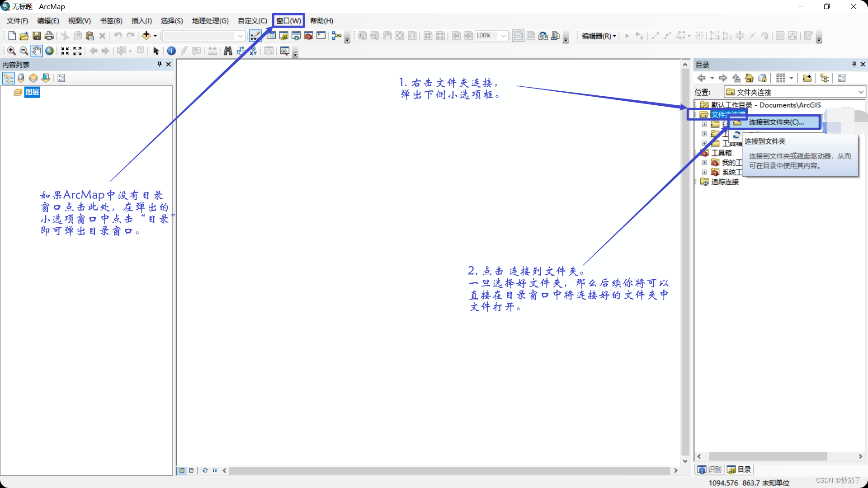
Task: Select 追踪连接 in the catalog tree
Action: coord(725,182)
